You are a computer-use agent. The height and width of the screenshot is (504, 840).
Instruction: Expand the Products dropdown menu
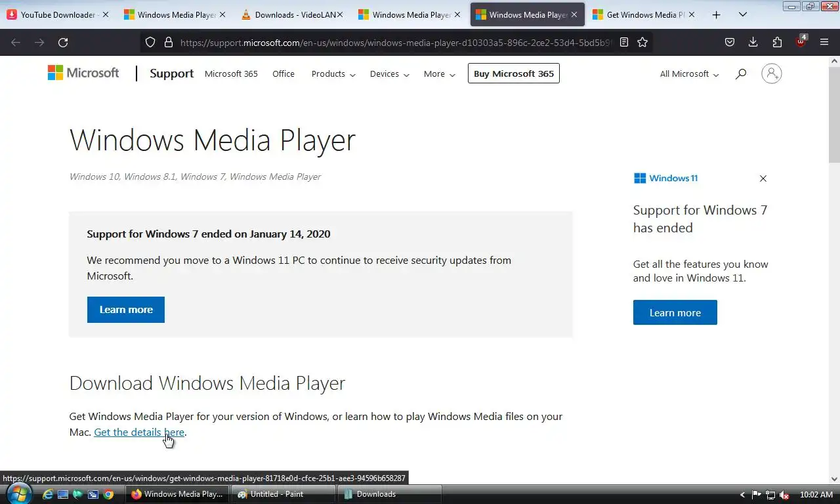pos(333,73)
